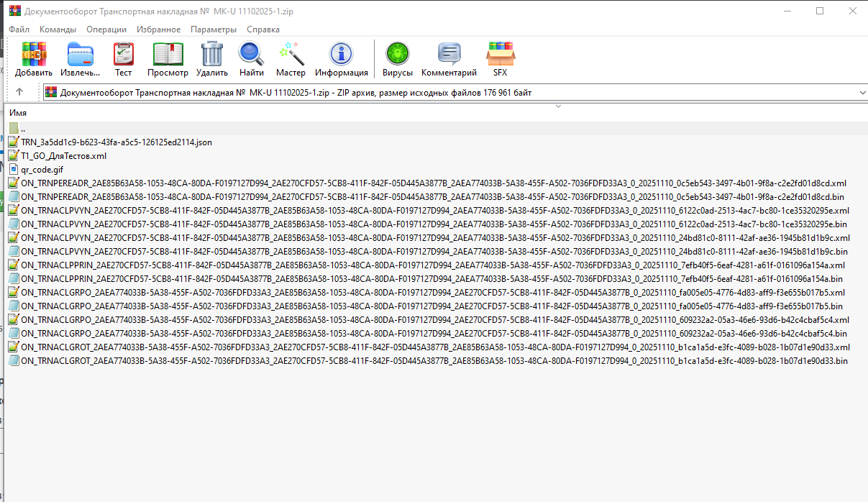Viewport: 868px width, 502px height.
Task: Click the Извлечь (Extract) toolbar icon
Action: (x=81, y=54)
